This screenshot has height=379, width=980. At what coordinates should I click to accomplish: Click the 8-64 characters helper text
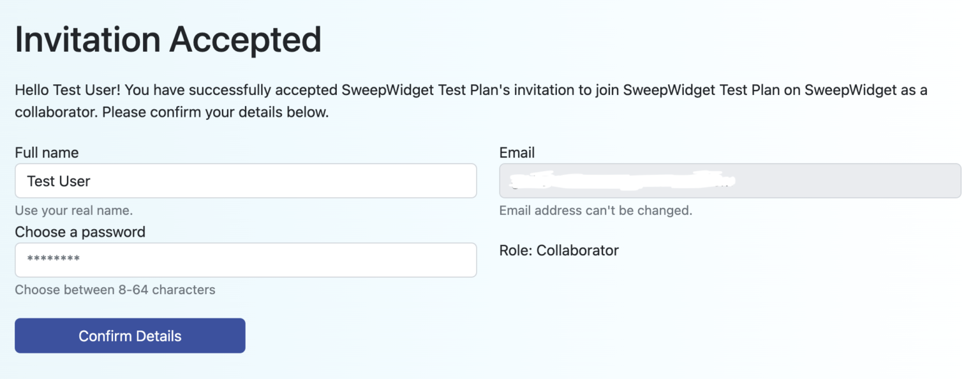point(115,290)
